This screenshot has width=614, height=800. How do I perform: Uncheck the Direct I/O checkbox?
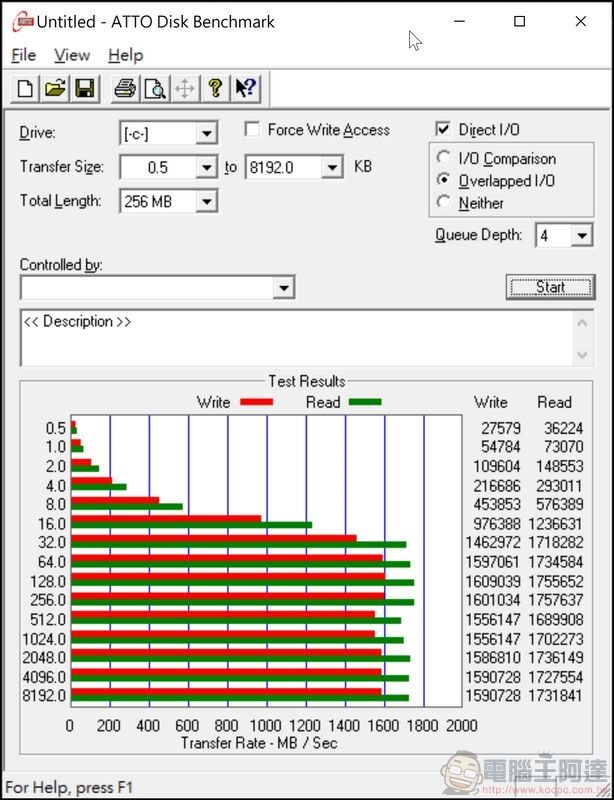coord(443,129)
